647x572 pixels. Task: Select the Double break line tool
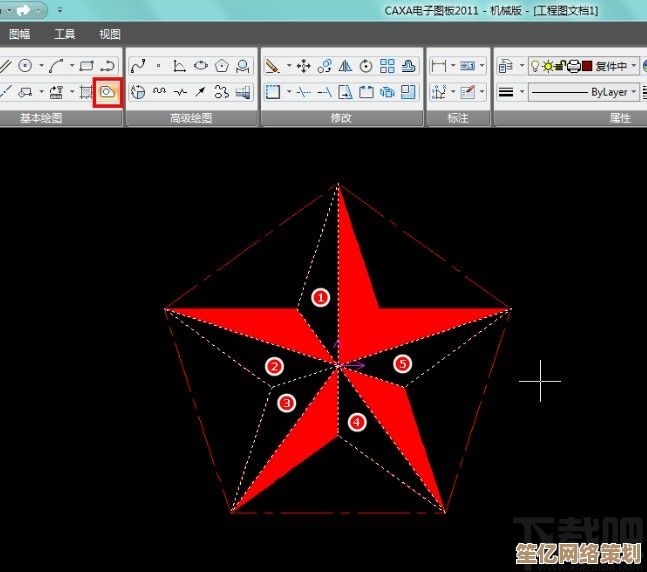point(180,92)
